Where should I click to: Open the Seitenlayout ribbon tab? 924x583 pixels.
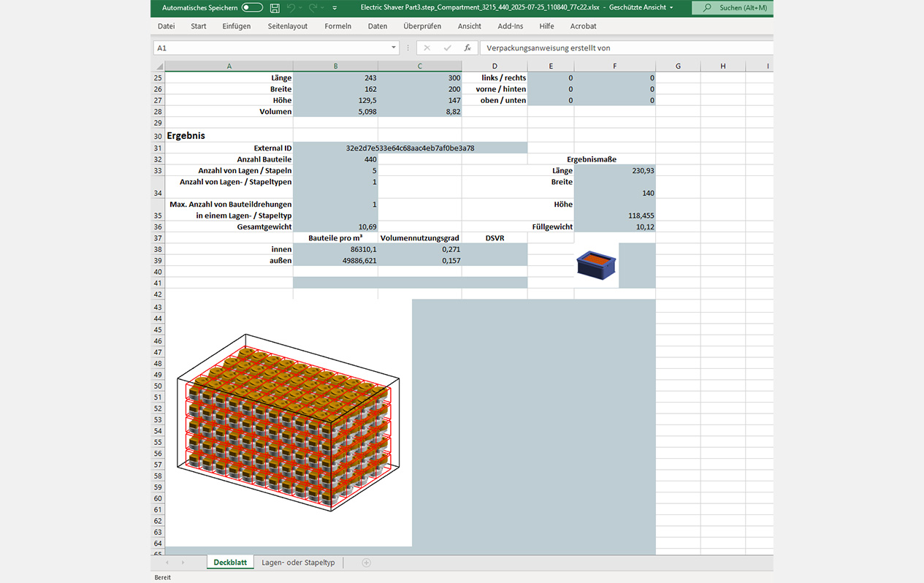pos(287,26)
